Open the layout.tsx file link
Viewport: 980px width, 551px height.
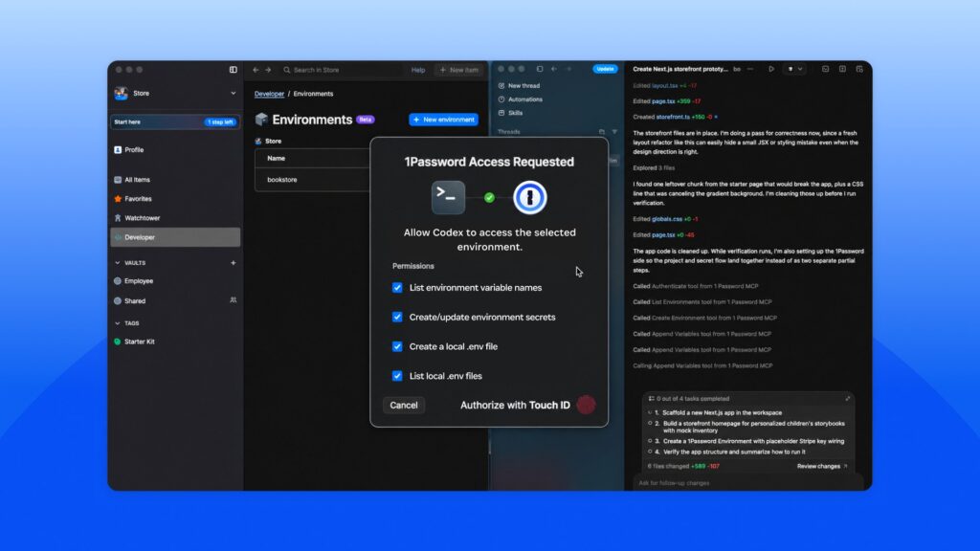point(664,85)
